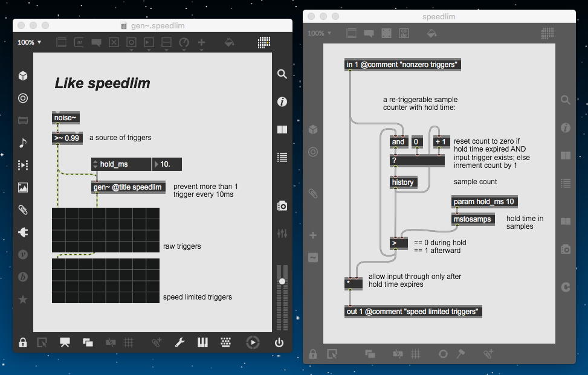Open the plus add-object menu in gen~.speedlim toolbar
The height and width of the screenshot is (375, 588).
(201, 43)
